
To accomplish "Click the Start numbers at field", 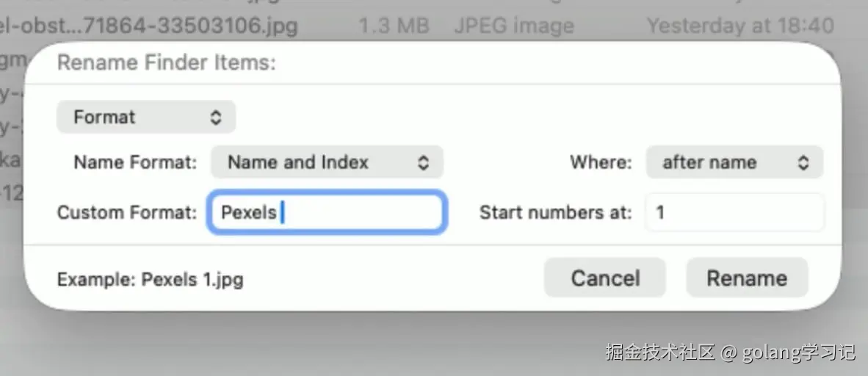I will pos(734,213).
